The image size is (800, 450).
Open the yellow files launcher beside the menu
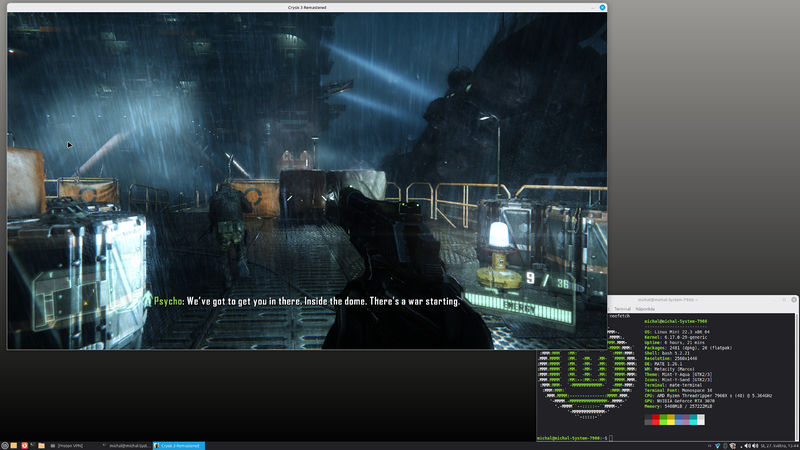tap(14, 445)
